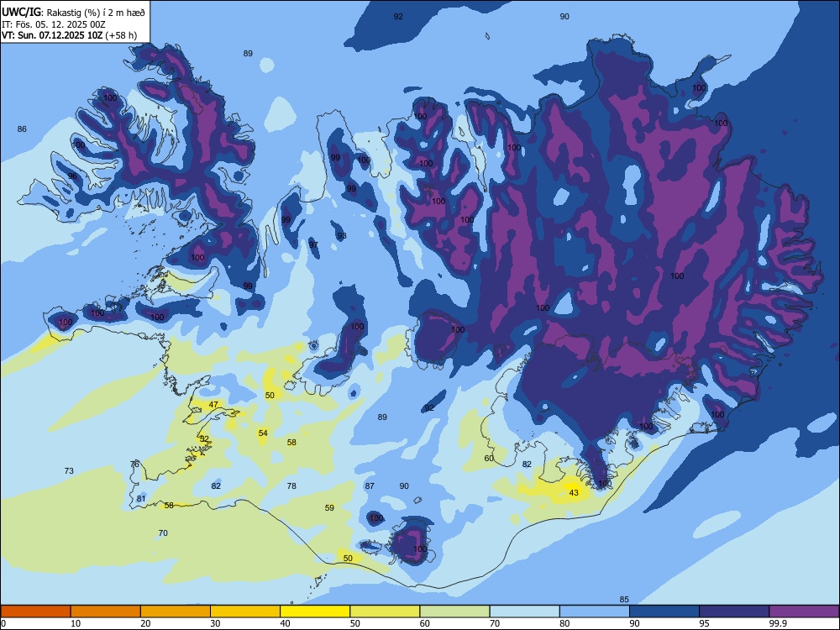840x630 pixels.
Task: Click the humidity value 70 off the southwest coast
Action: 163,533
